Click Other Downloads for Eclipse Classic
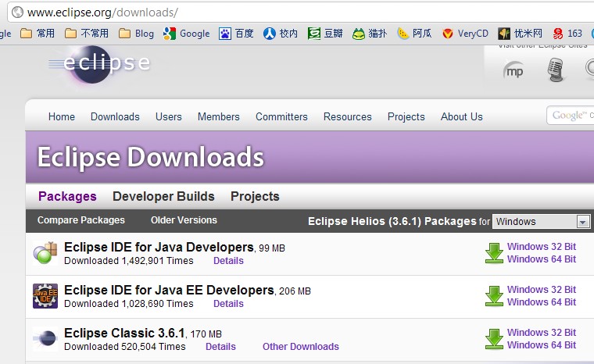The image size is (594, 364). (300, 347)
